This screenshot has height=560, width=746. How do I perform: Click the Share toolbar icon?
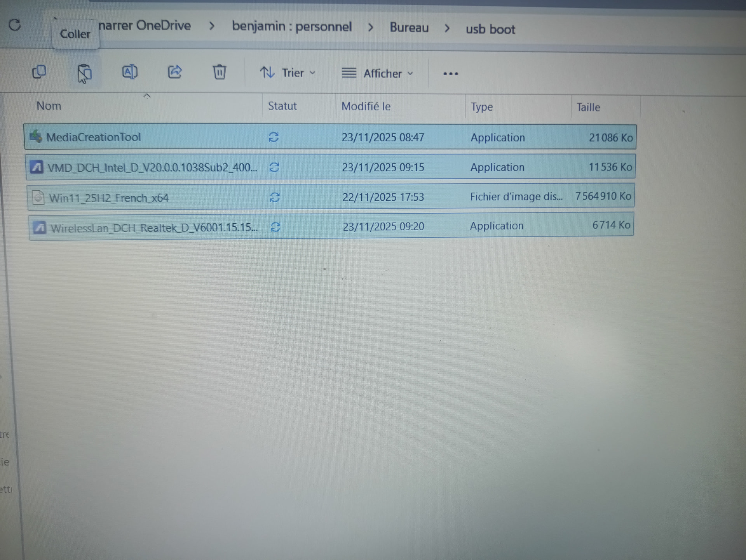[175, 72]
